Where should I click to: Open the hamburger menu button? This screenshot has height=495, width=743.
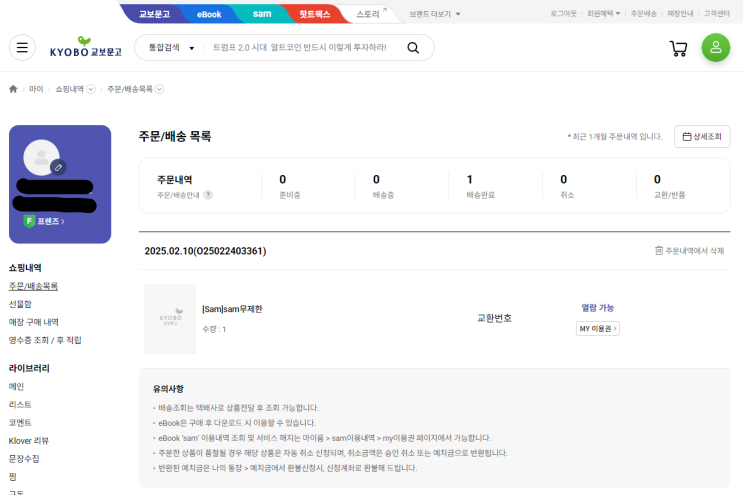(x=22, y=47)
